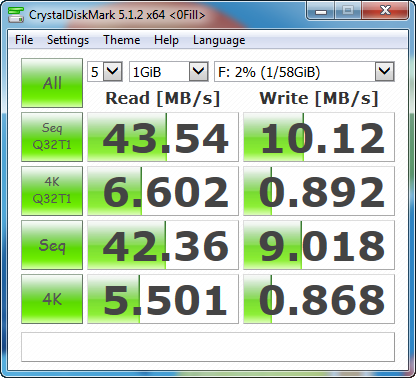Image resolution: width=416 pixels, height=378 pixels.
Task: Start the Seq Q32T1 test
Action: point(52,137)
